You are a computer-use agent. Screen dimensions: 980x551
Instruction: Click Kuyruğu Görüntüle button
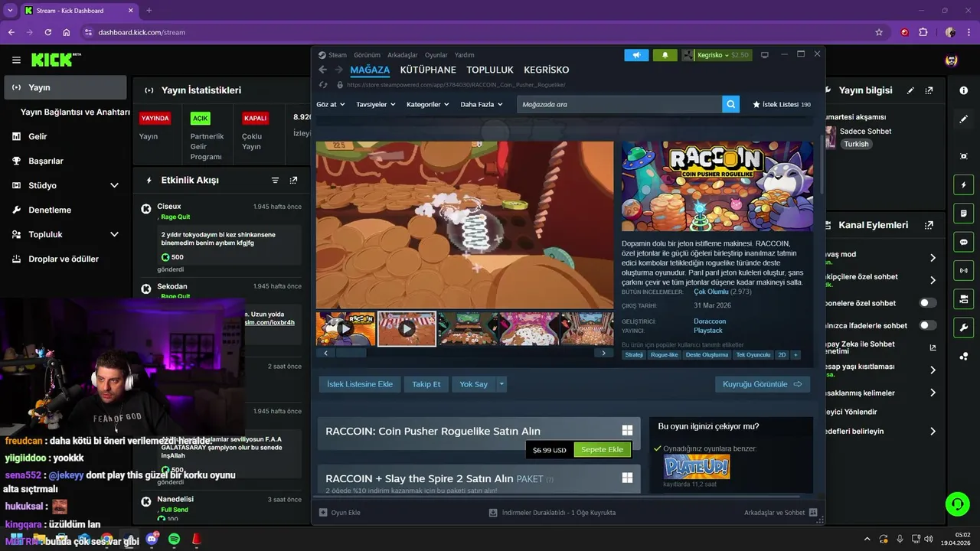click(x=763, y=384)
